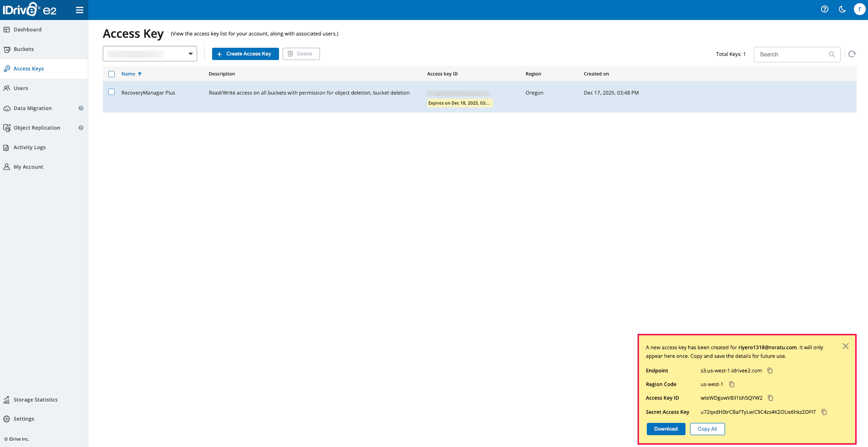Viewport: 868px width, 447px height.
Task: Click the 'Expires on Dec 18, 2025' label
Action: point(459,103)
